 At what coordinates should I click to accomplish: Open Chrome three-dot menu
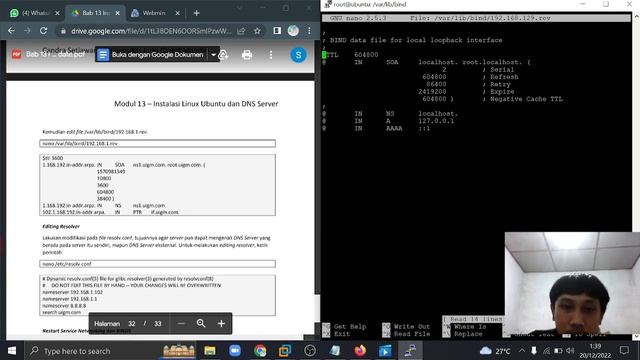click(309, 31)
